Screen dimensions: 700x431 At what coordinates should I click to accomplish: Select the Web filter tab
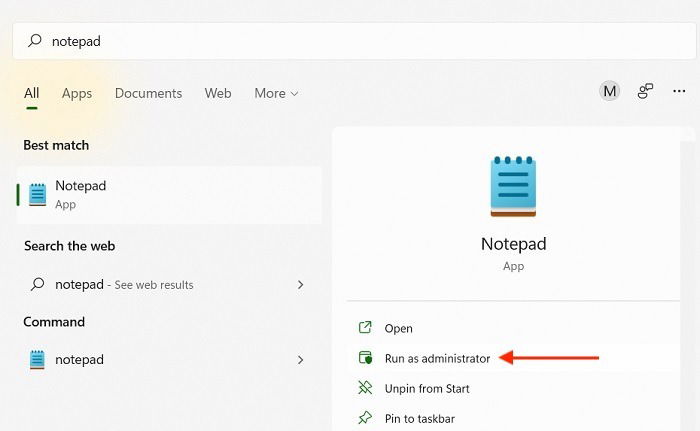click(x=218, y=93)
